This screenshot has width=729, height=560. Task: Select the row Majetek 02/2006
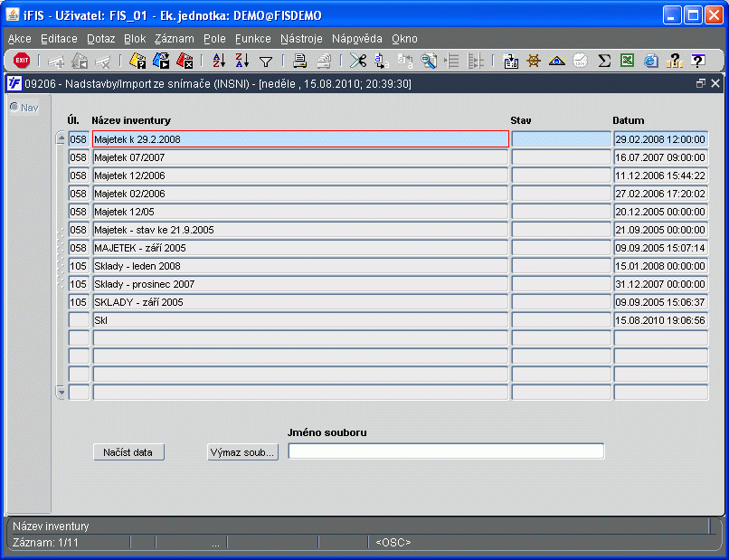click(300, 194)
